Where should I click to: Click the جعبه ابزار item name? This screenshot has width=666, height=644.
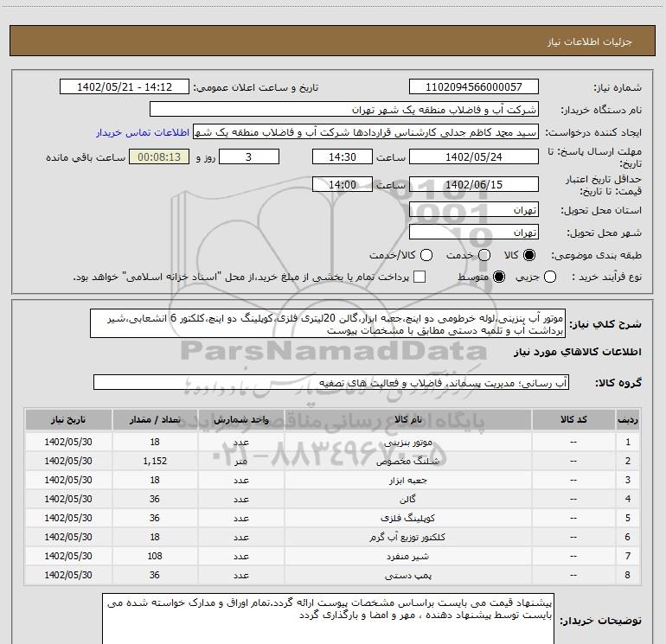click(407, 480)
